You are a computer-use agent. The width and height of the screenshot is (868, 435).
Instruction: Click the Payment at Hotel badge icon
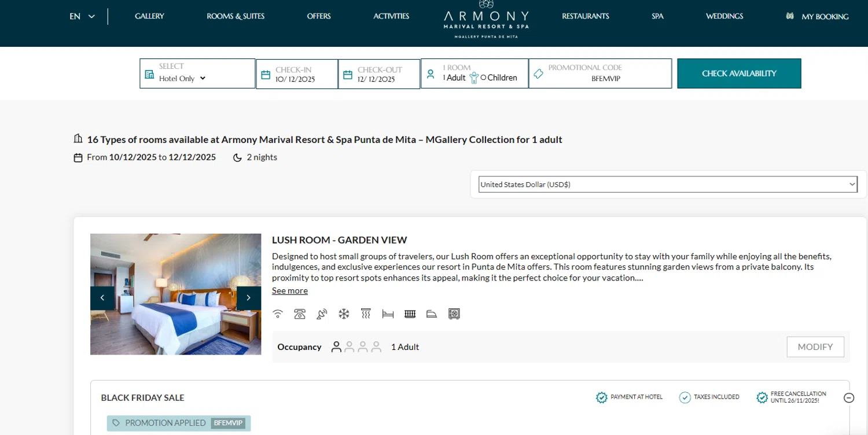tap(602, 397)
